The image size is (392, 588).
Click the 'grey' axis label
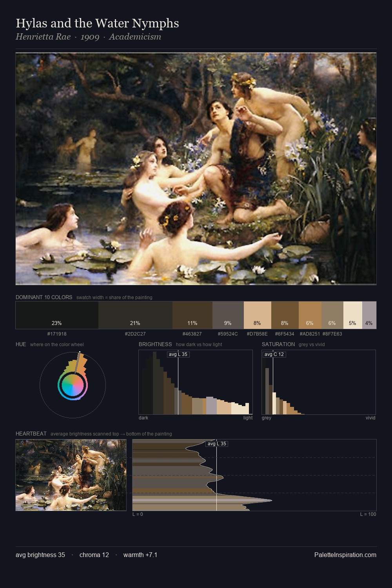[267, 418]
